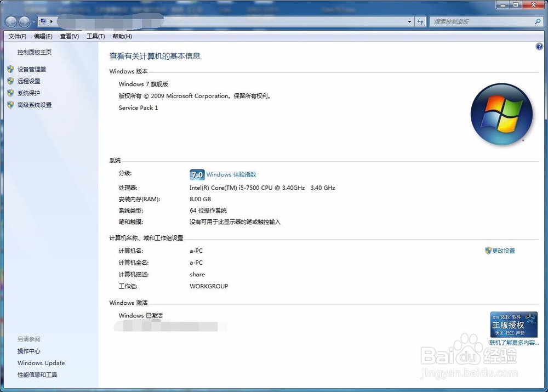
Task: Click the a-PC value beside 计算机全名
Action: 196,263
